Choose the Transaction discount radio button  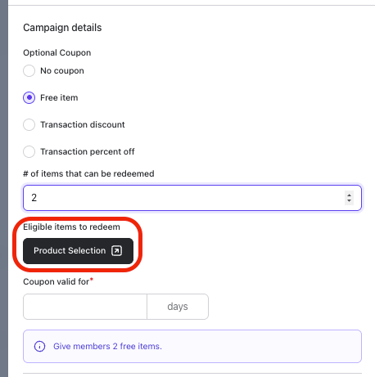click(x=29, y=125)
